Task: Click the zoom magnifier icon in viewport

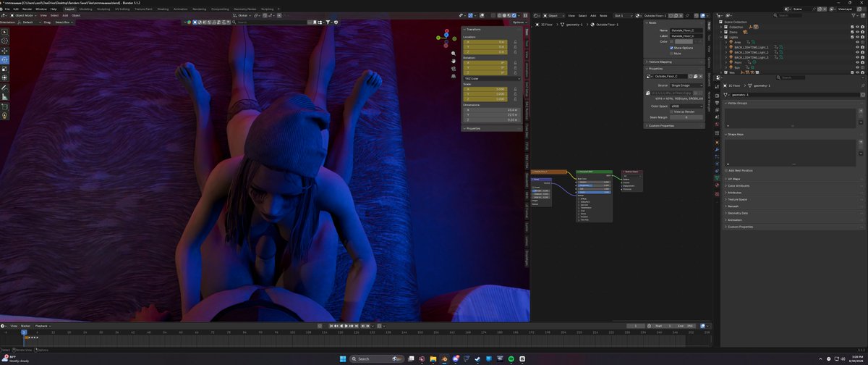Action: point(454,54)
